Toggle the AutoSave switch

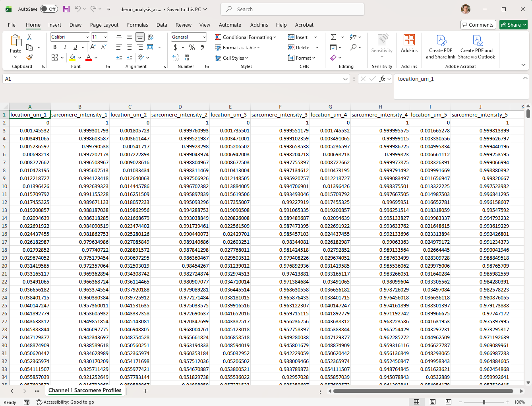coord(49,9)
